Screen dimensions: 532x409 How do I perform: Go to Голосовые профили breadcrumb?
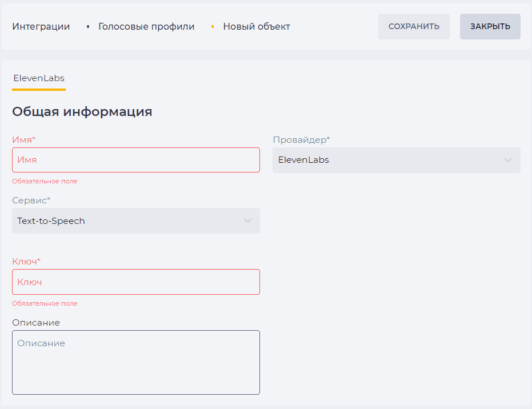[x=146, y=26]
